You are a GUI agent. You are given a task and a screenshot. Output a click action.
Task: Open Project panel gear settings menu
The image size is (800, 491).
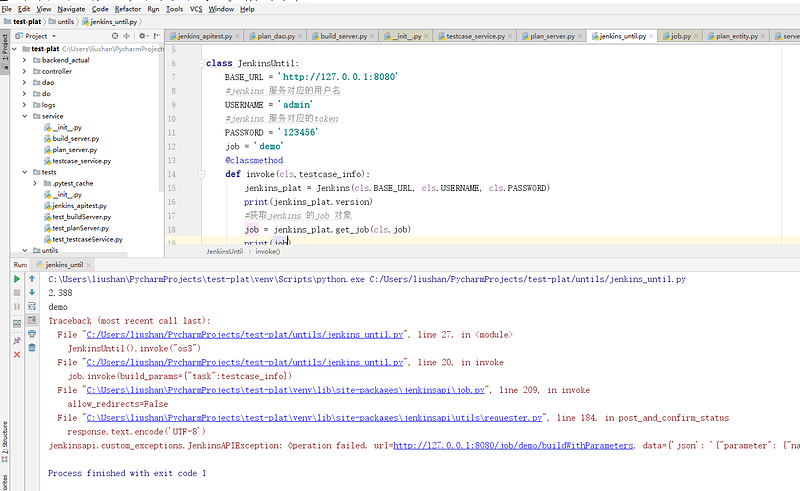tap(143, 36)
